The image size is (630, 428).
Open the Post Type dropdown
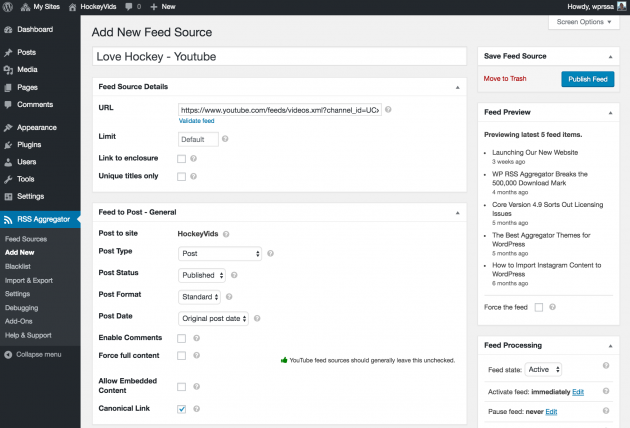pos(220,254)
